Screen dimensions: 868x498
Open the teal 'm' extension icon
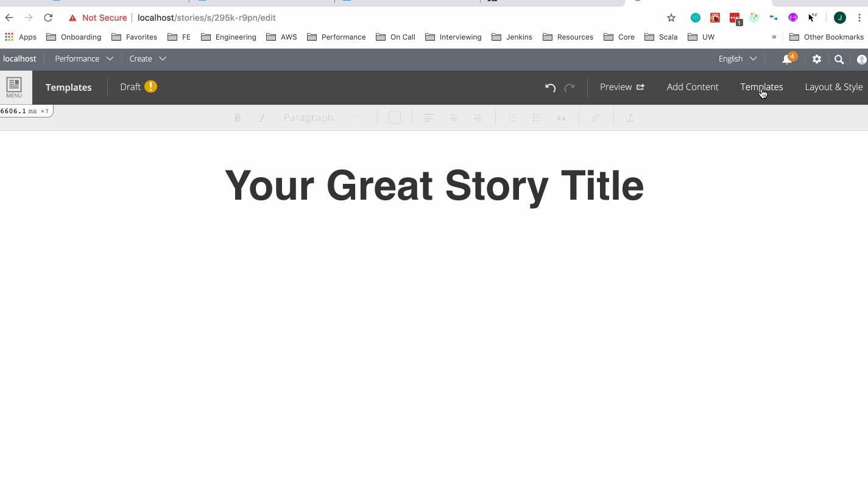tap(696, 18)
